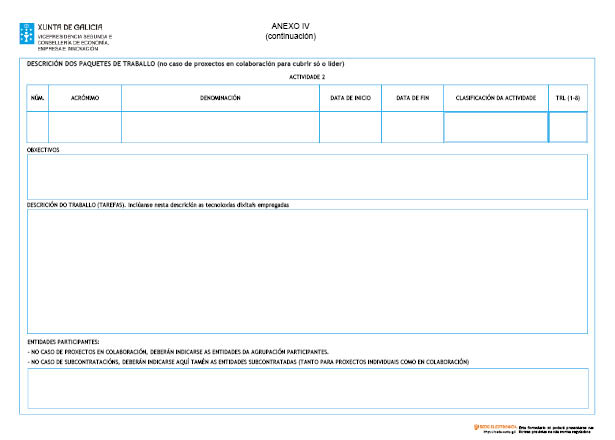Focus the Entidades Participantes text box

[x=307, y=388]
